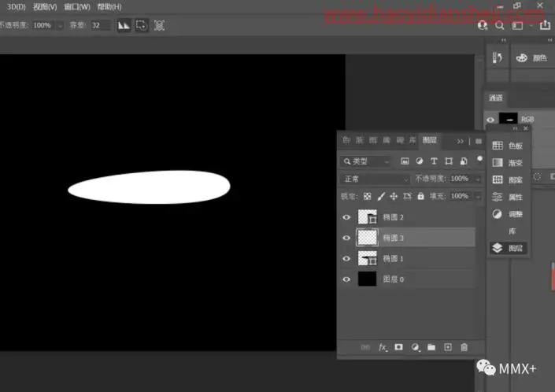
Task: Toggle the sample all layers icon
Action: click(159, 25)
